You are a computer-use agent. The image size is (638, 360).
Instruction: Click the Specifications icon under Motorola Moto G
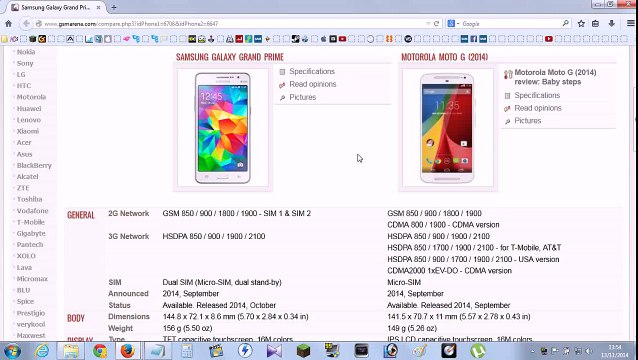(507, 96)
